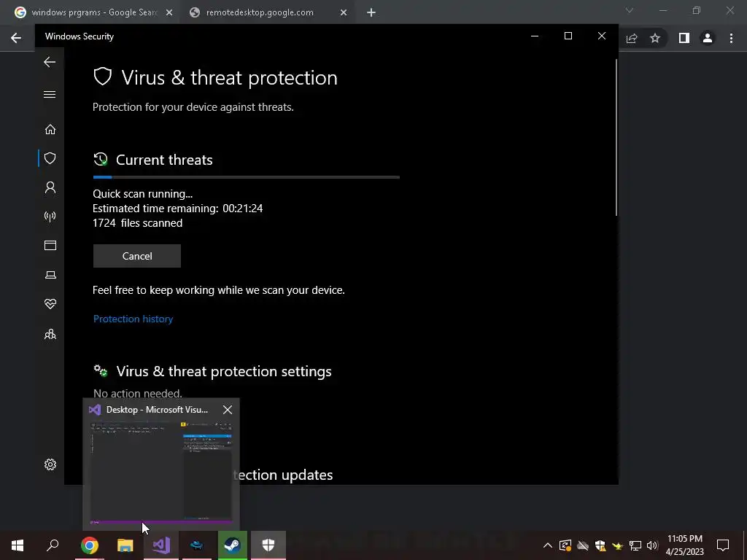Open the Windows Start menu
The height and width of the screenshot is (560, 747).
tap(18, 545)
